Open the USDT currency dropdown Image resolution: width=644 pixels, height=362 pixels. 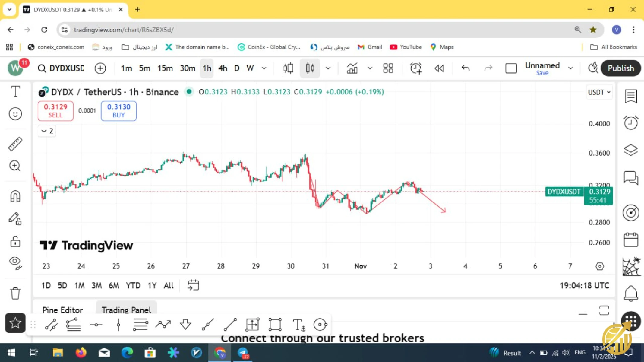click(x=599, y=92)
